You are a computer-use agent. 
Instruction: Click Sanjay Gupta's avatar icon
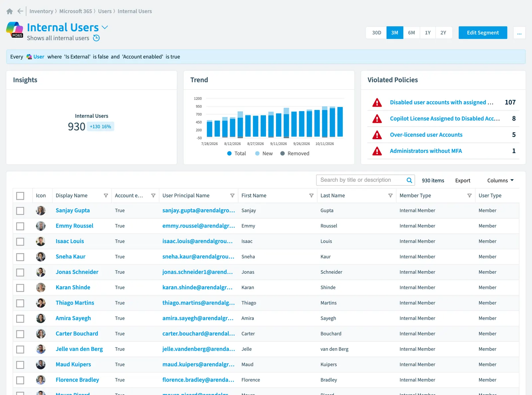[41, 211]
